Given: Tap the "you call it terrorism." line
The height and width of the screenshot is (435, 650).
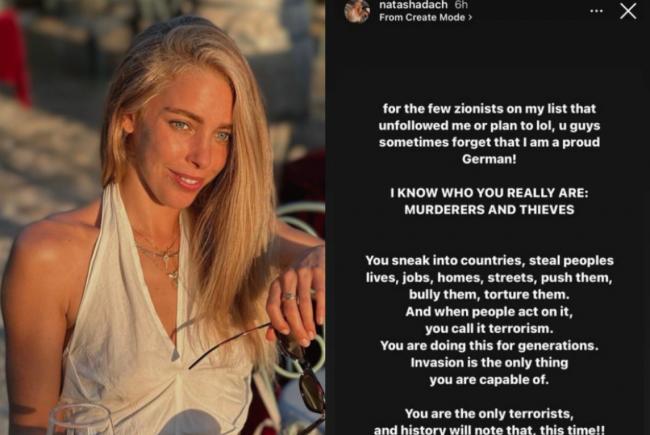Looking at the screenshot, I should (x=489, y=328).
